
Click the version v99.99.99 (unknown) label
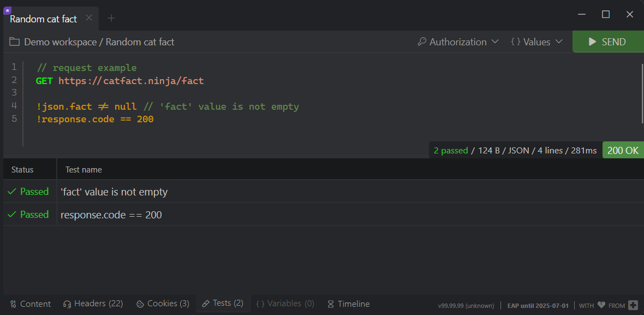(466, 306)
